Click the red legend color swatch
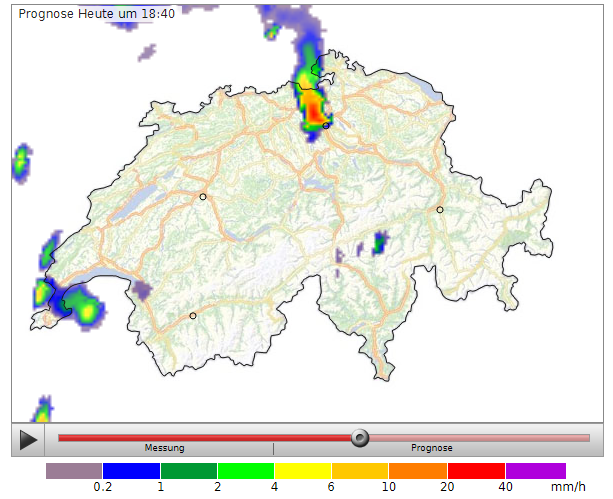Viewport: 613px width, 499px height. click(x=476, y=470)
